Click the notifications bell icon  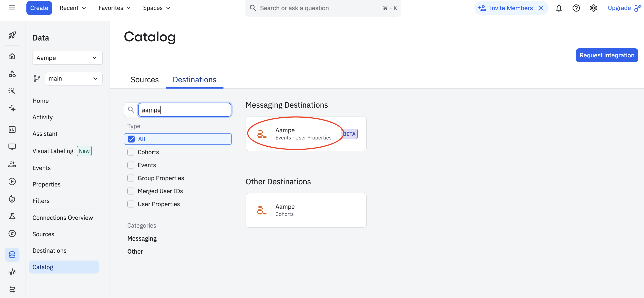pos(559,8)
